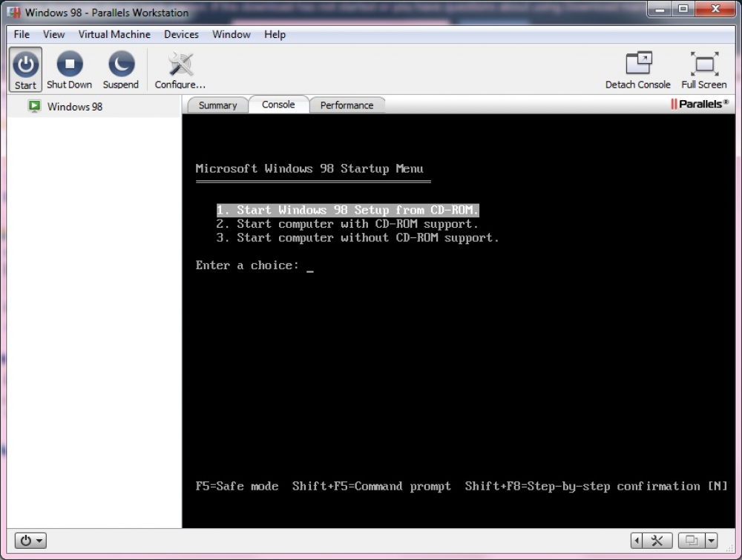The width and height of the screenshot is (742, 560).
Task: Open the File menu
Action: pos(22,35)
